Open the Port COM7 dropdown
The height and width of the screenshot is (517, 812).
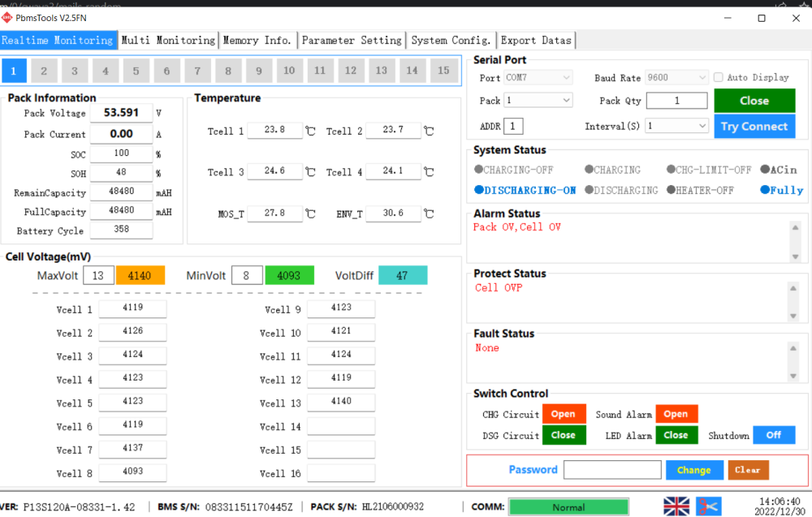[538, 78]
